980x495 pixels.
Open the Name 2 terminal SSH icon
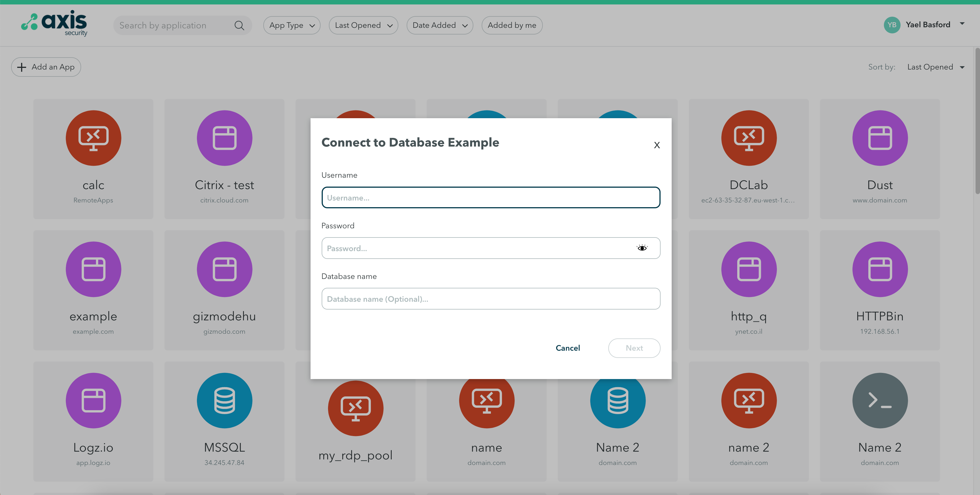879,400
